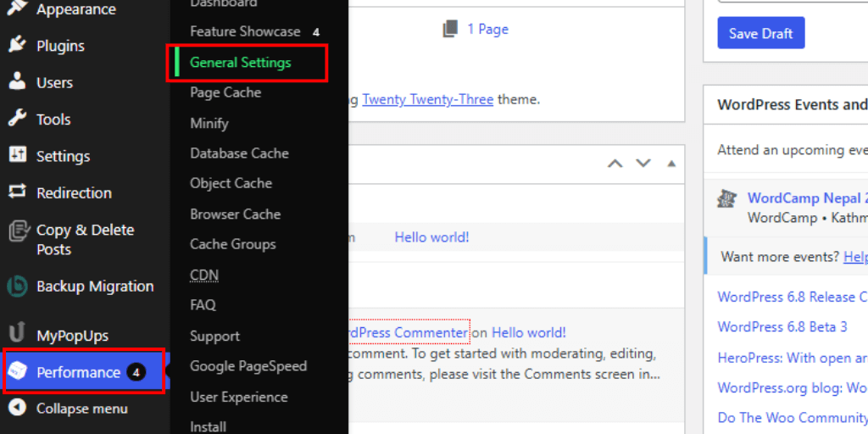This screenshot has width=868, height=434.
Task: Open the Browser Cache submenu item
Action: (236, 214)
